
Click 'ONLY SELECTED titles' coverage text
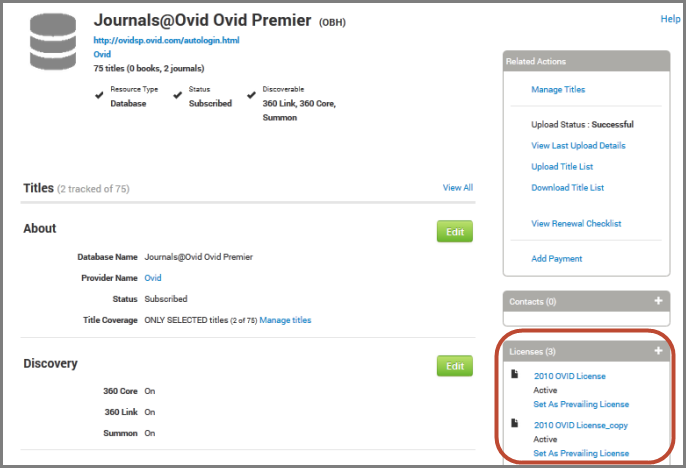click(x=186, y=320)
